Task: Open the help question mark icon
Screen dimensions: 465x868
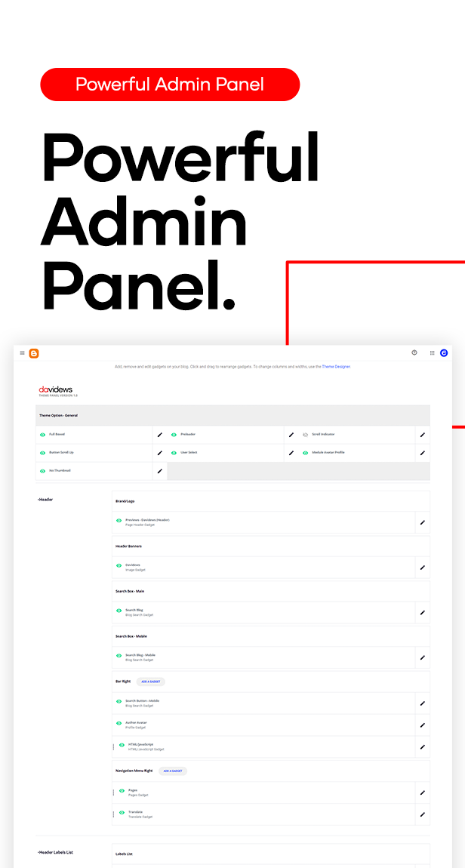Action: click(x=414, y=352)
